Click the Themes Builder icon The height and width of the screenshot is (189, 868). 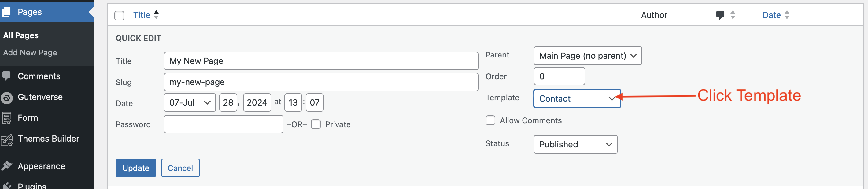click(6, 139)
